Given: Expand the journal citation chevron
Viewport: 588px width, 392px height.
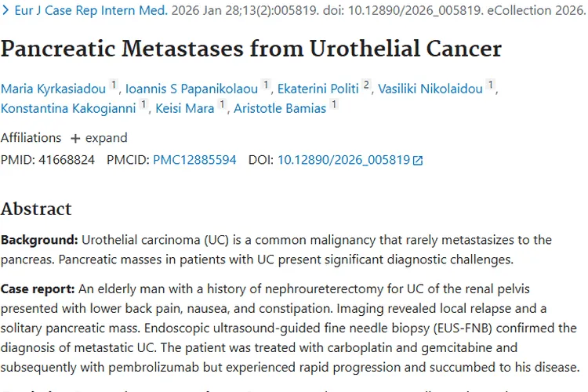Looking at the screenshot, I should coord(5,11).
